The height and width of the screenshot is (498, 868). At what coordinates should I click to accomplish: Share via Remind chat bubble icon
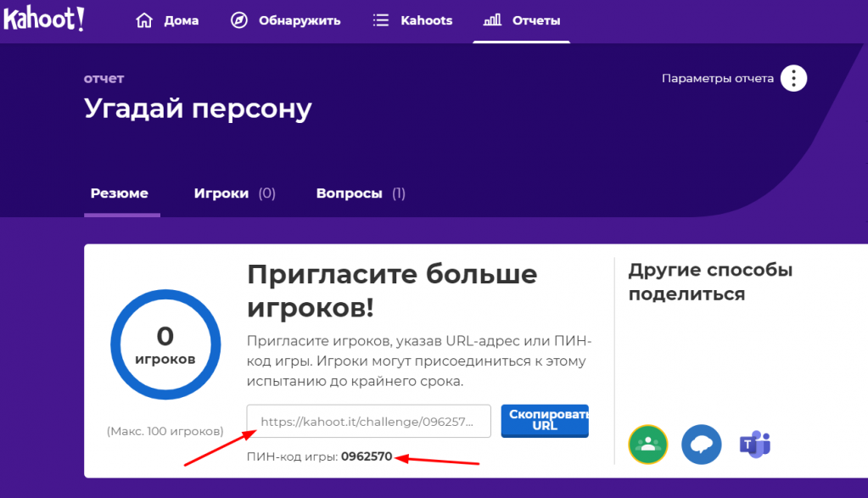point(702,445)
